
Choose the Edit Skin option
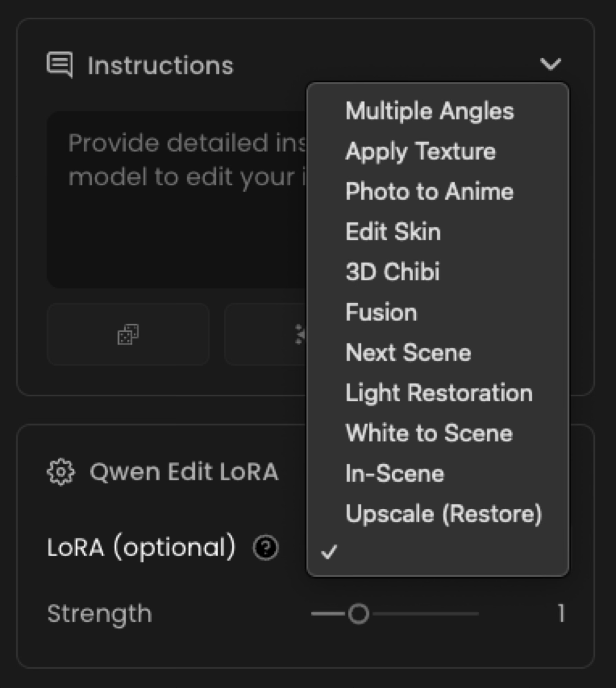[x=393, y=231]
